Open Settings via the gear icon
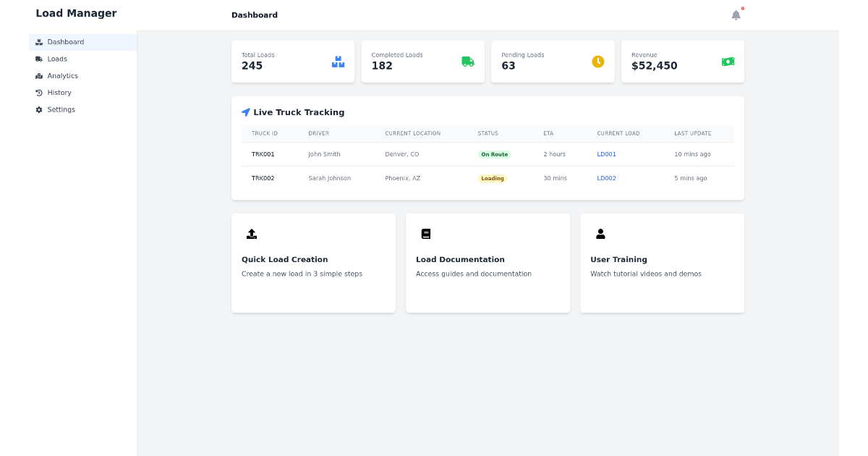 (x=38, y=109)
